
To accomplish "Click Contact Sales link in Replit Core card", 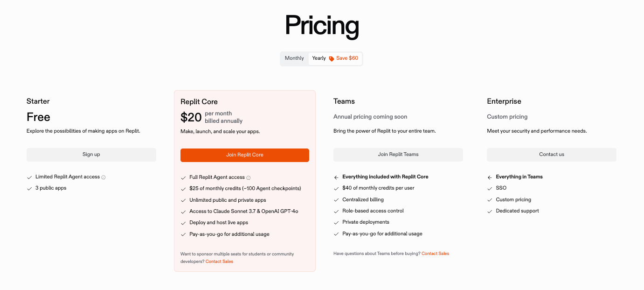I will tap(219, 262).
